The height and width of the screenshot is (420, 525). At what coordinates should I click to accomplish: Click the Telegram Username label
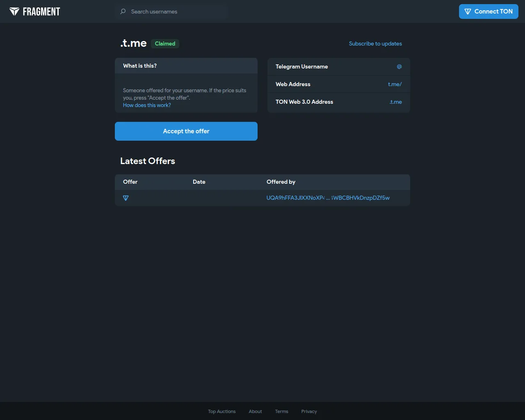tap(302, 66)
